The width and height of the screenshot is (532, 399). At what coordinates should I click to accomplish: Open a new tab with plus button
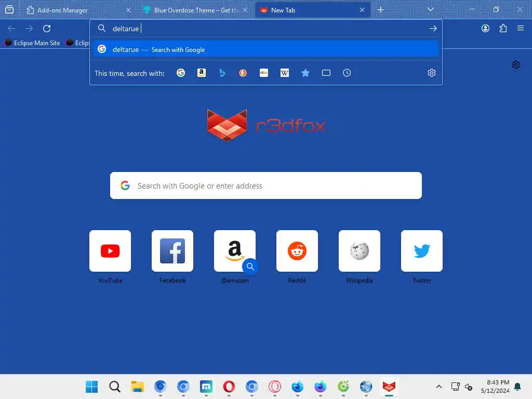click(x=381, y=10)
